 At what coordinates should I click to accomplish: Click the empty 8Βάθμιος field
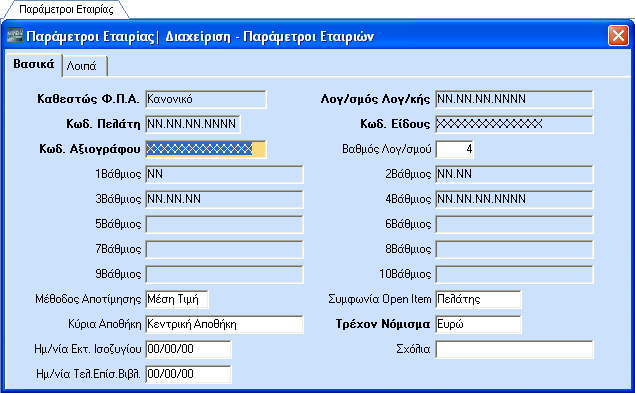click(x=514, y=249)
